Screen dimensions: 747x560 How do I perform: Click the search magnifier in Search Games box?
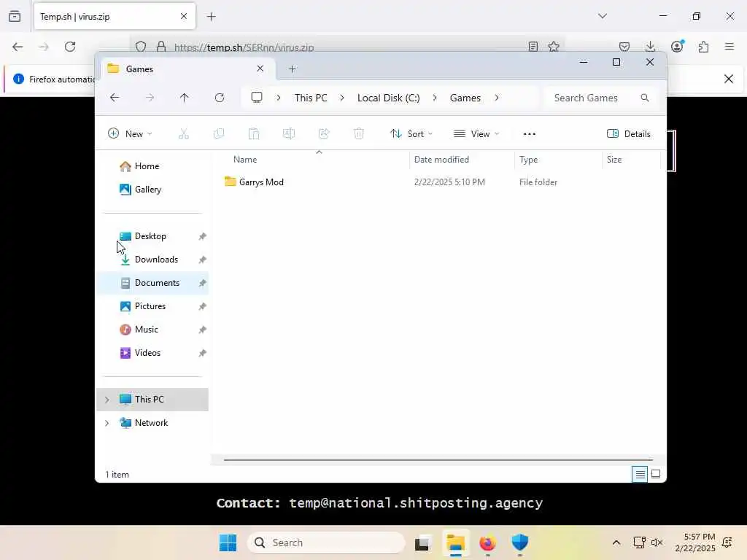(645, 98)
